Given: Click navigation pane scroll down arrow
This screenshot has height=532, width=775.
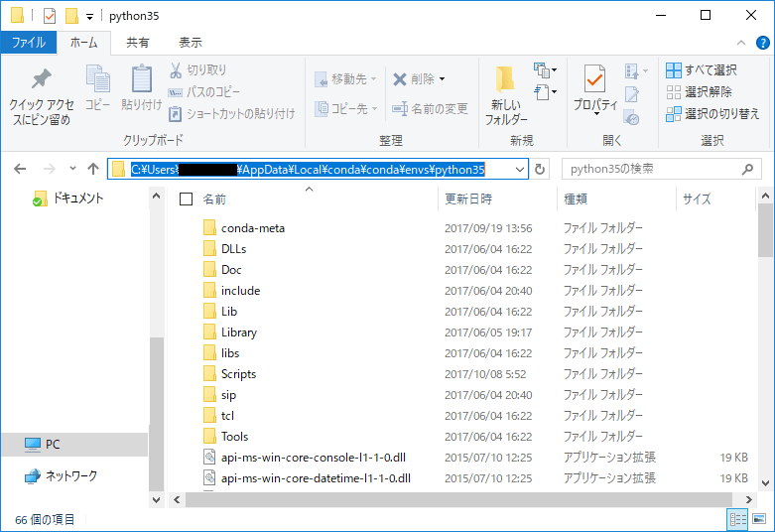Looking at the screenshot, I should coord(156,500).
